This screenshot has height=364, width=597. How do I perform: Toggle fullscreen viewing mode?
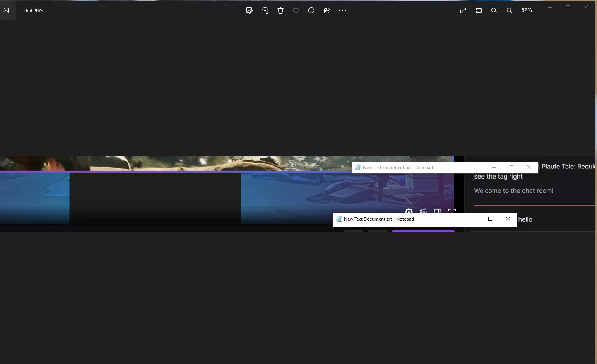click(x=463, y=10)
